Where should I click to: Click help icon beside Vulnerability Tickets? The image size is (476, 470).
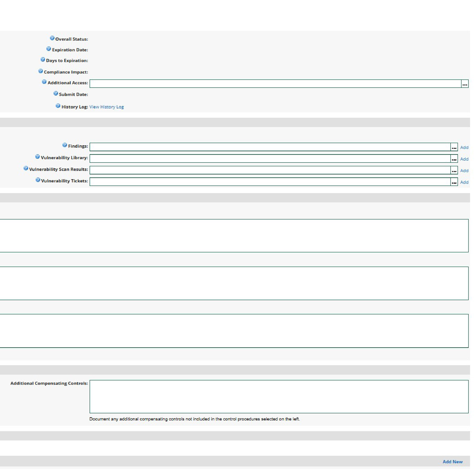(38, 180)
